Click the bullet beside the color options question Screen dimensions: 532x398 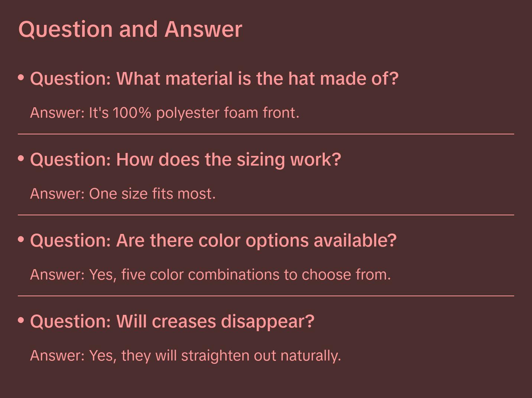click(x=21, y=239)
